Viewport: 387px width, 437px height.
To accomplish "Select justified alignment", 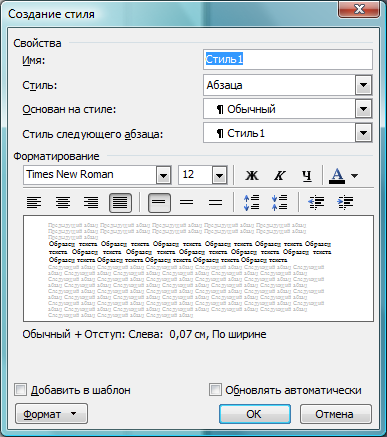I will [120, 202].
